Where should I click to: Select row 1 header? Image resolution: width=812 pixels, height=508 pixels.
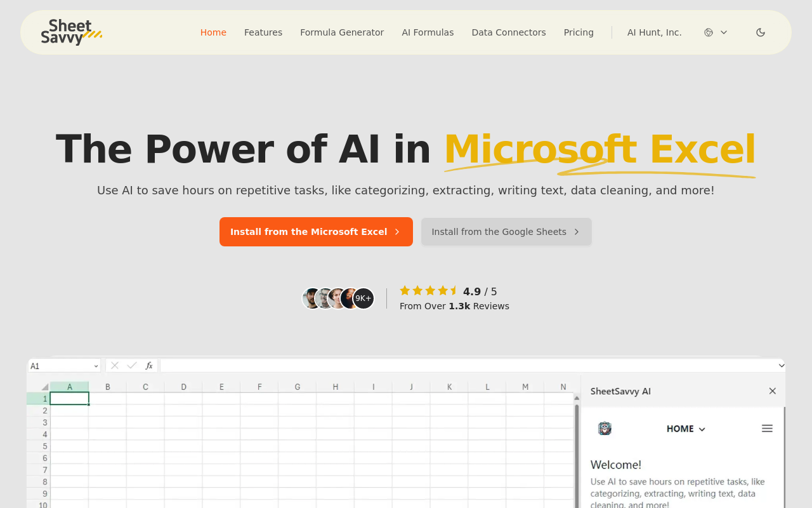tap(38, 399)
